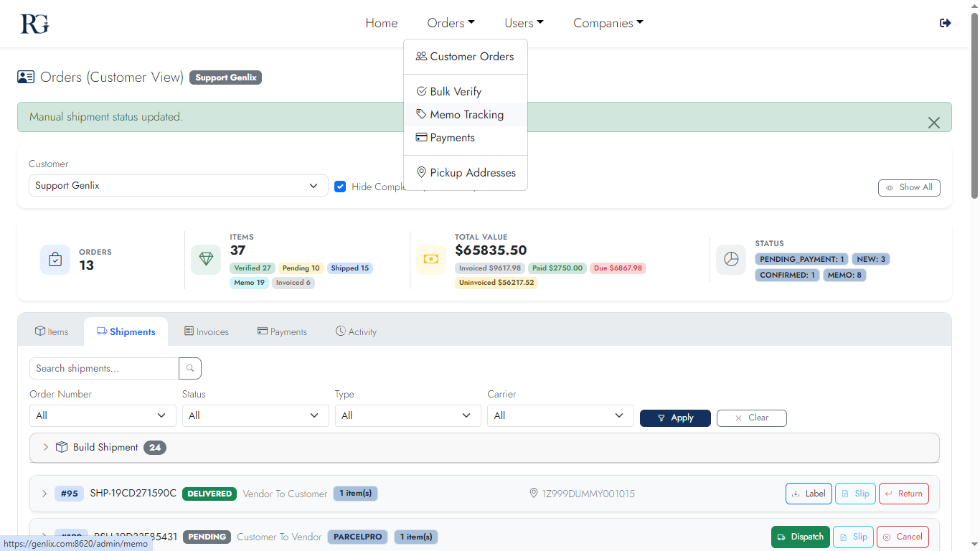This screenshot has width=980, height=551.
Task: Open the Customer selection dropdown
Action: coord(178,185)
